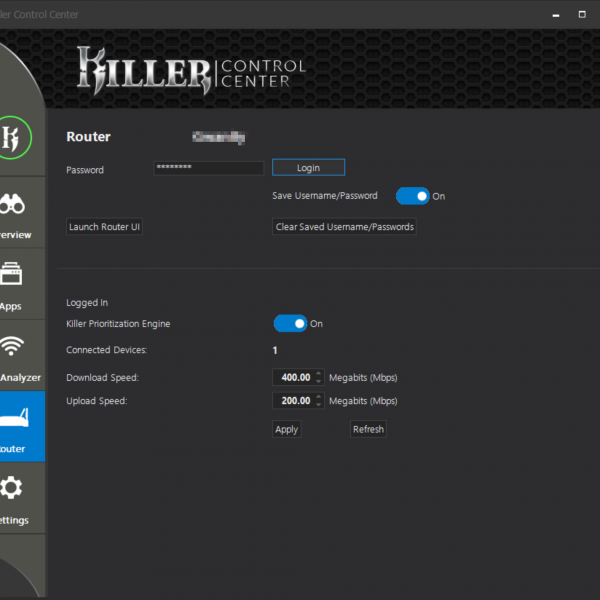Toggle Save Username/Password switch
This screenshot has height=600, width=600.
(x=412, y=196)
